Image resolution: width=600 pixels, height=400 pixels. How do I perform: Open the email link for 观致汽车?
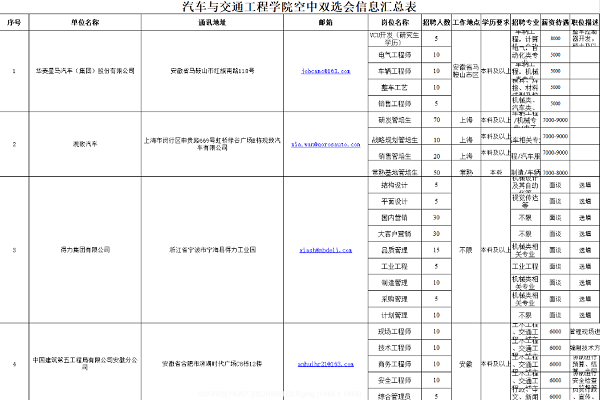pyautogui.click(x=326, y=144)
